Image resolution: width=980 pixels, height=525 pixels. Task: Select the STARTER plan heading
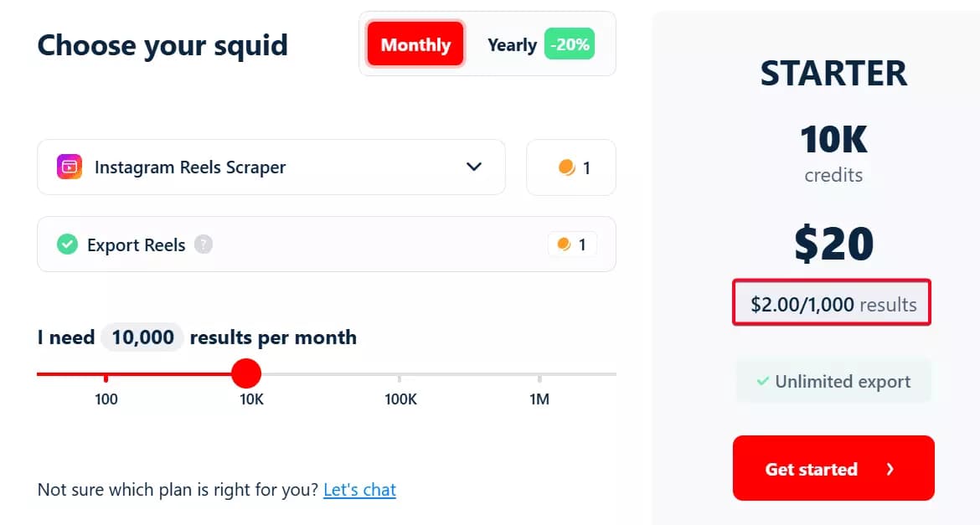pos(833,73)
